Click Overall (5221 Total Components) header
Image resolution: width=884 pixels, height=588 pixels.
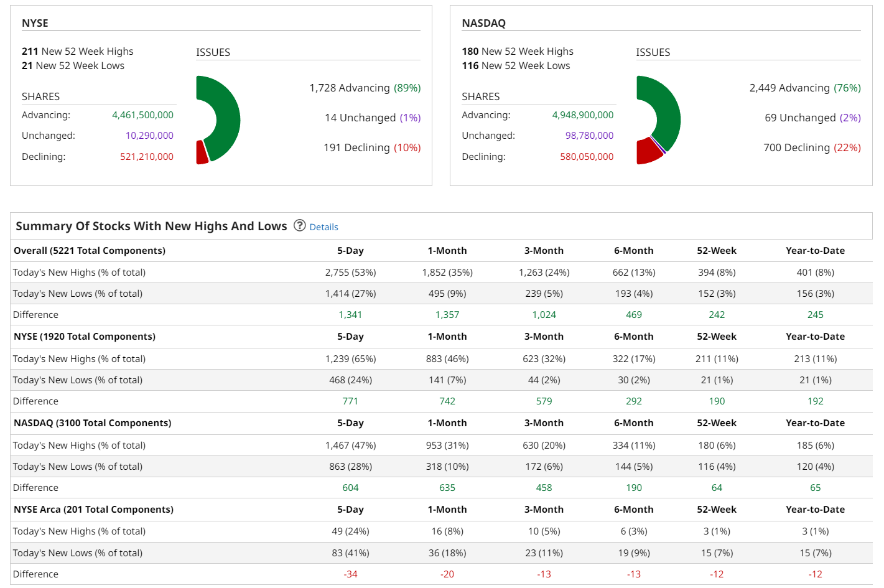[90, 251]
